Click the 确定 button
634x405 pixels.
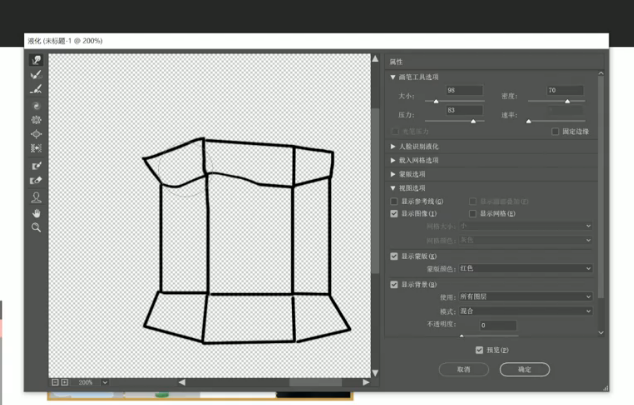(x=524, y=369)
